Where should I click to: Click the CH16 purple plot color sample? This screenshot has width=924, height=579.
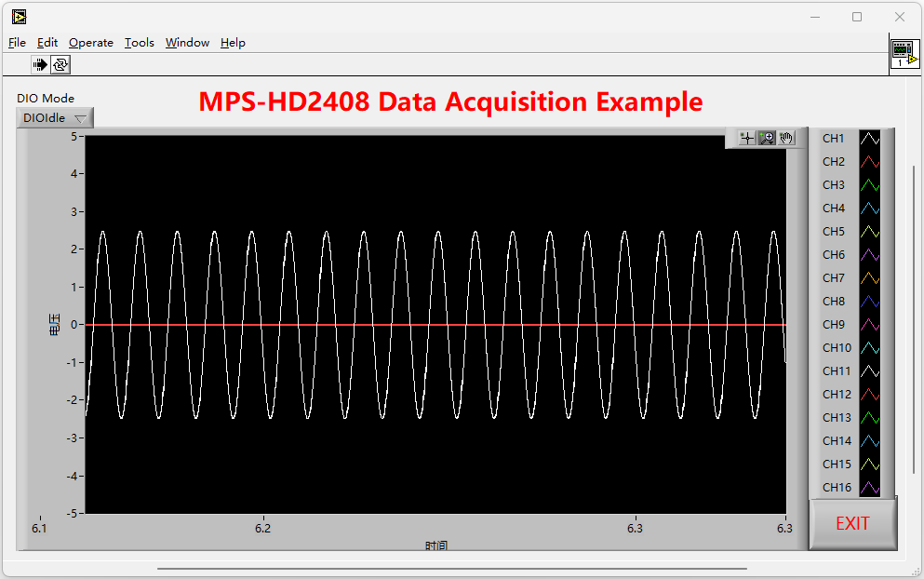coord(869,487)
